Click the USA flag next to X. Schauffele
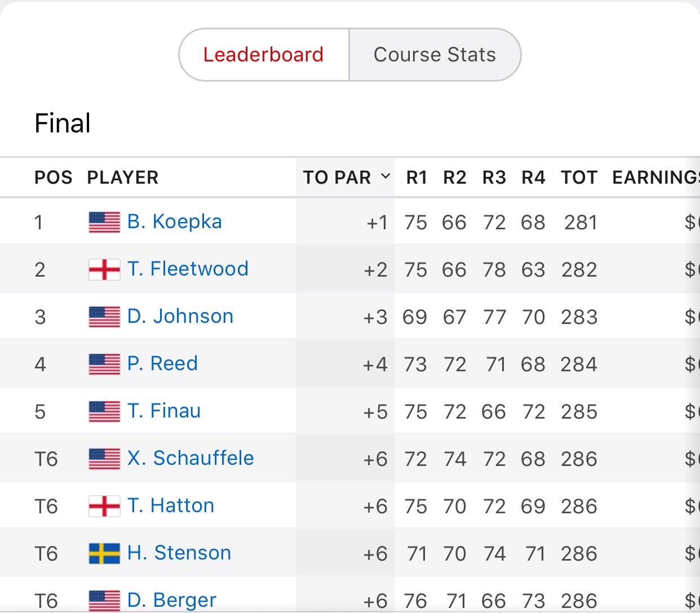 coord(104,458)
